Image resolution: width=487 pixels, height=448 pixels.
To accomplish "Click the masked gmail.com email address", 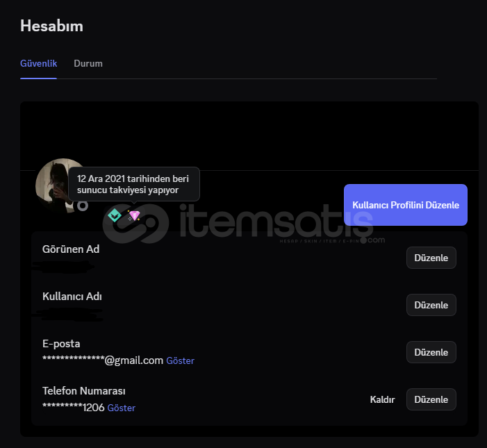I will coord(103,360).
